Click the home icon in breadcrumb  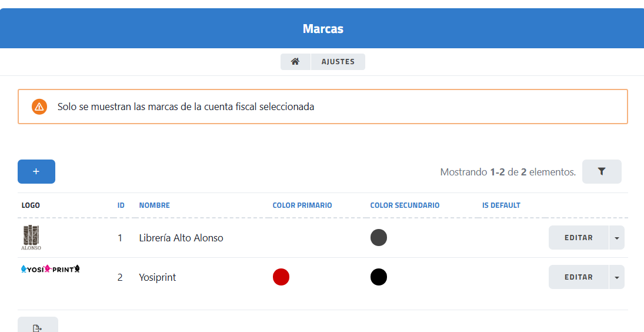pyautogui.click(x=295, y=62)
